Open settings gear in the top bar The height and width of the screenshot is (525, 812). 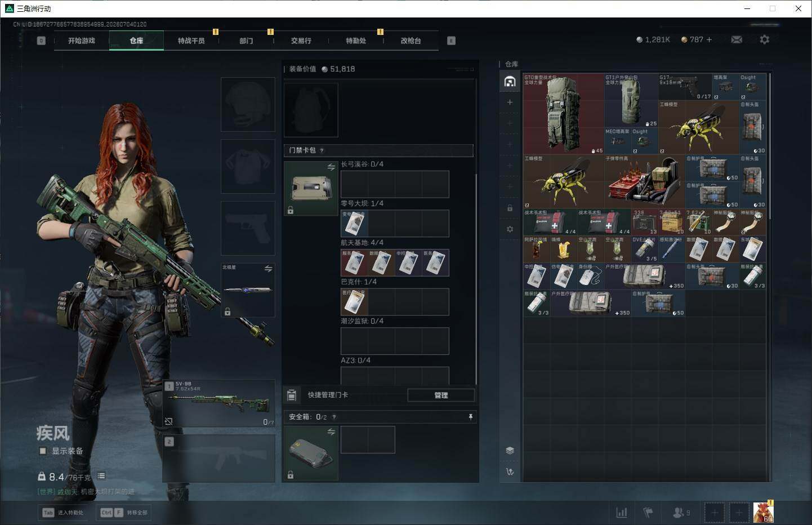(764, 39)
